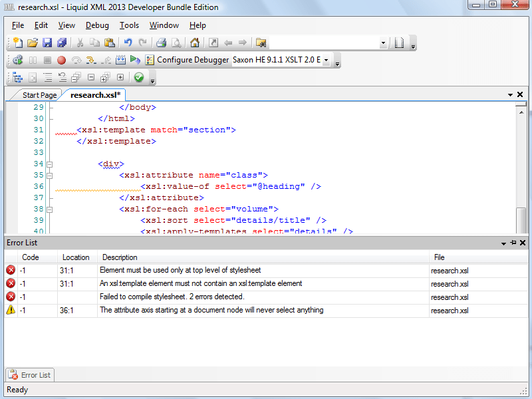Select error 'Element must be used only at top level'
Image resolution: width=532 pixels, height=399 pixels.
(x=266, y=271)
